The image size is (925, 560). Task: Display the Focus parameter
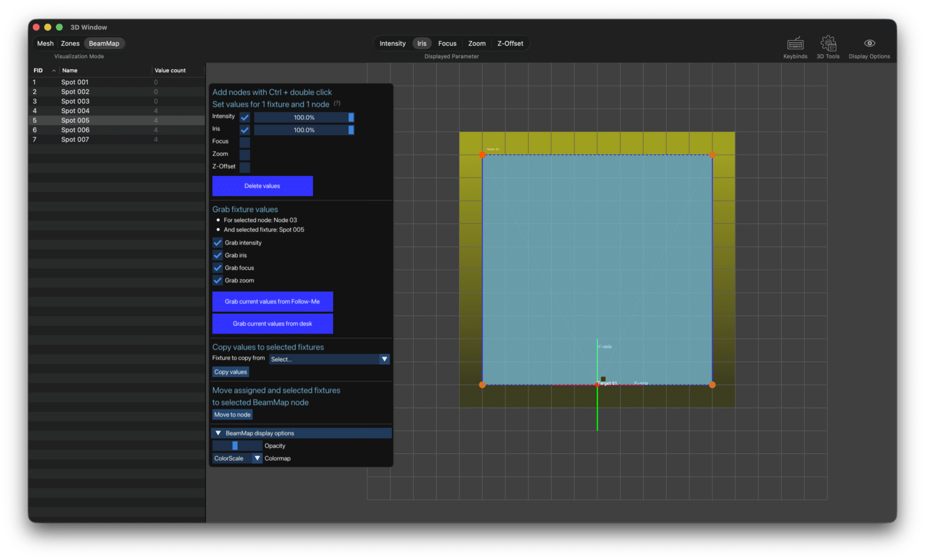[x=447, y=43]
